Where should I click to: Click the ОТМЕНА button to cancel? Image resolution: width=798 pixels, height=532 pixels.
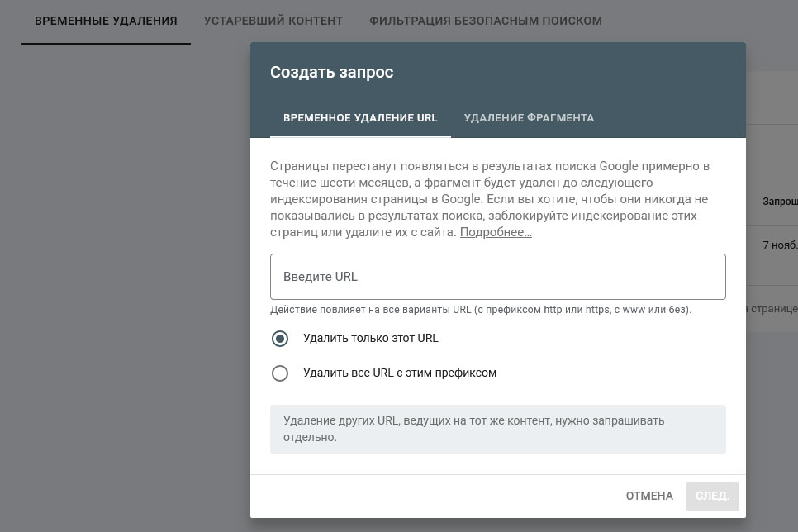coord(648,496)
